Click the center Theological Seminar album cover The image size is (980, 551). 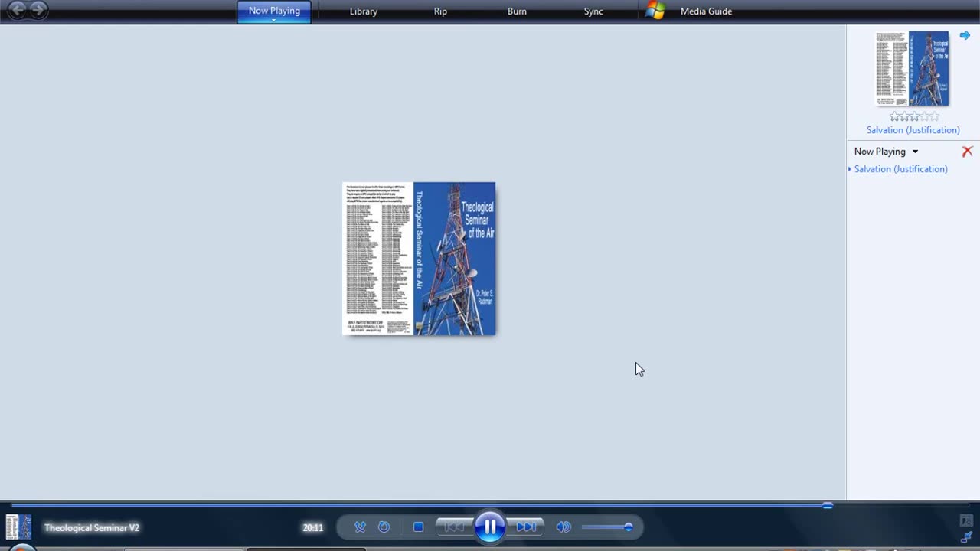click(419, 259)
